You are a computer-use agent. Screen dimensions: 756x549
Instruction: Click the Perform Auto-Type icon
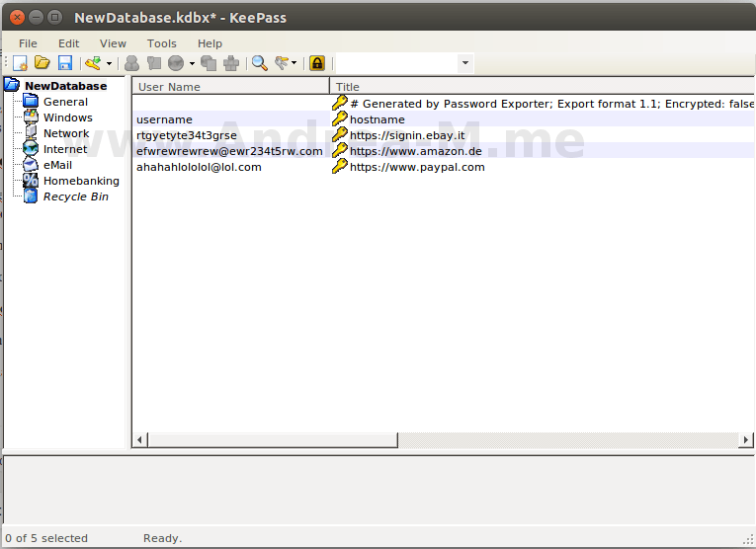(231, 63)
